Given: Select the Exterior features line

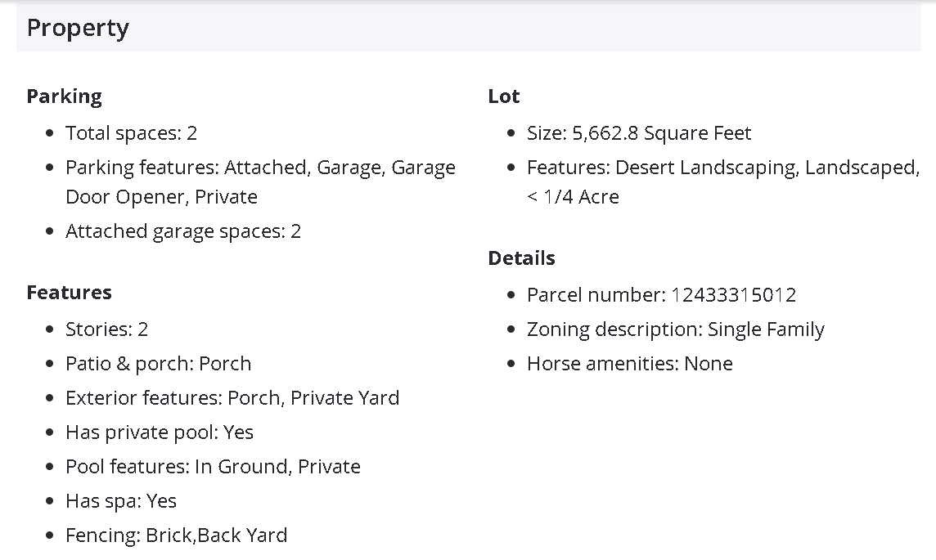Looking at the screenshot, I should 232,398.
